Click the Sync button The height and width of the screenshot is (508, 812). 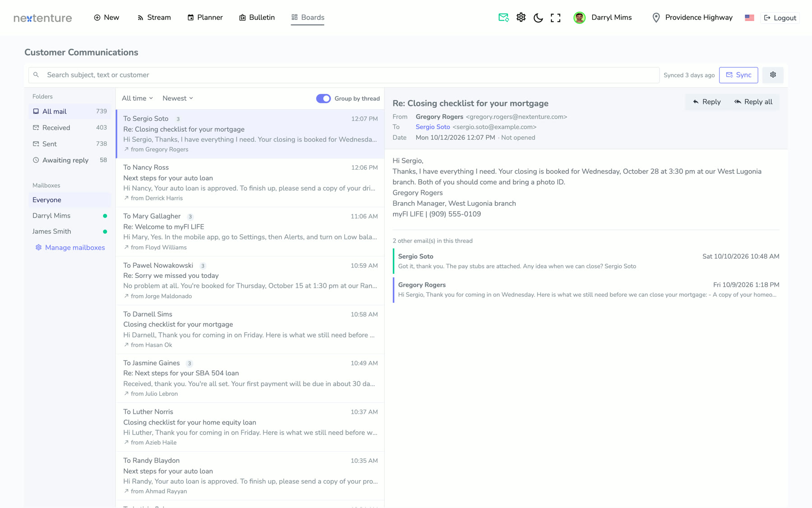(x=738, y=75)
